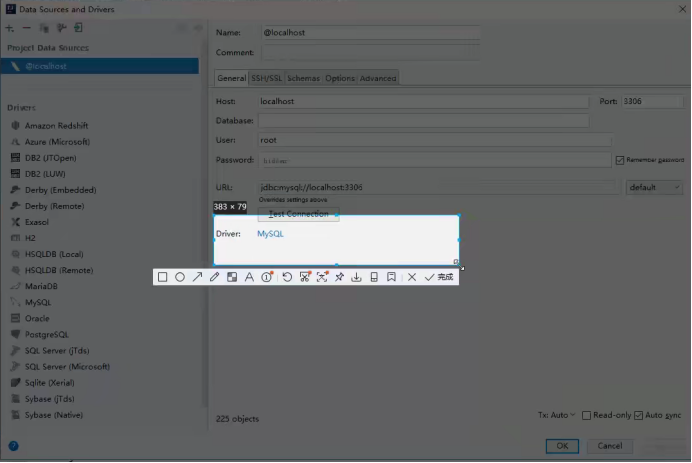The image size is (692, 463).
Task: Select the numbered marker tool
Action: pos(267,277)
